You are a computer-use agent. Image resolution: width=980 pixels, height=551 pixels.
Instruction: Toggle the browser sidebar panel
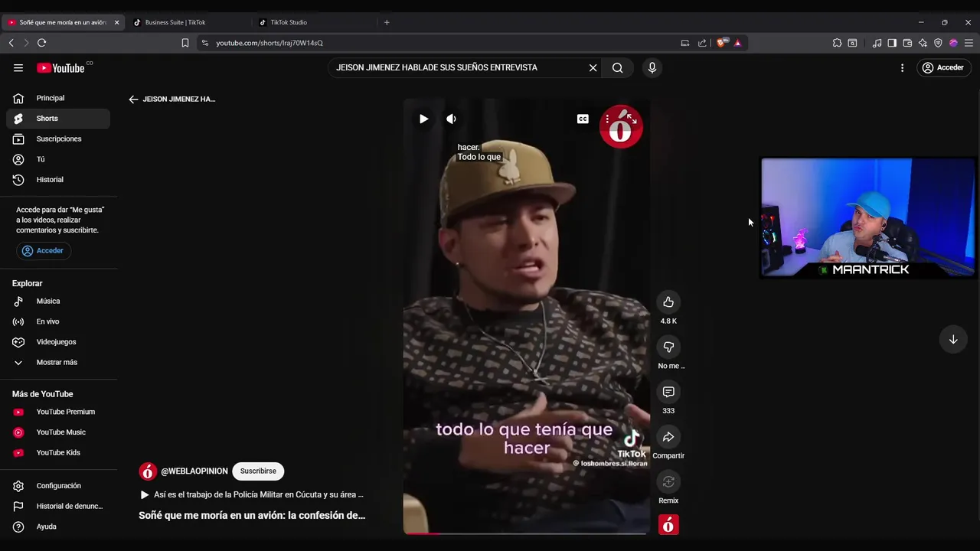[x=892, y=43]
